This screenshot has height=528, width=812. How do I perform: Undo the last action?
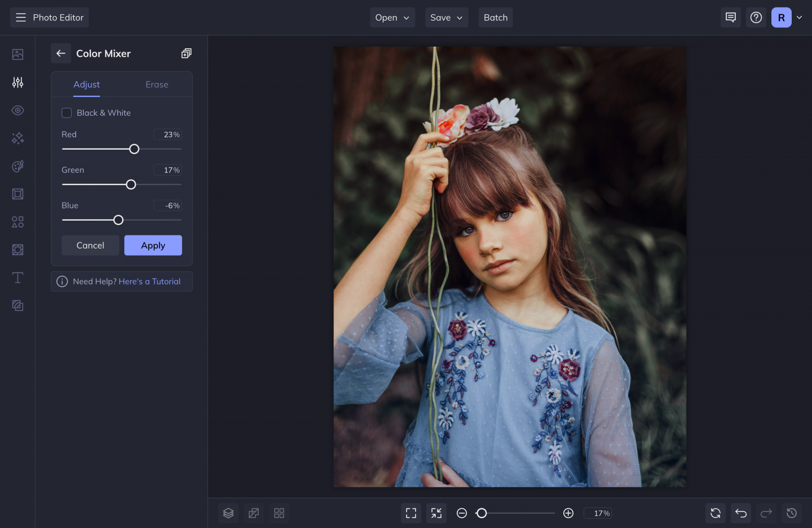(740, 513)
